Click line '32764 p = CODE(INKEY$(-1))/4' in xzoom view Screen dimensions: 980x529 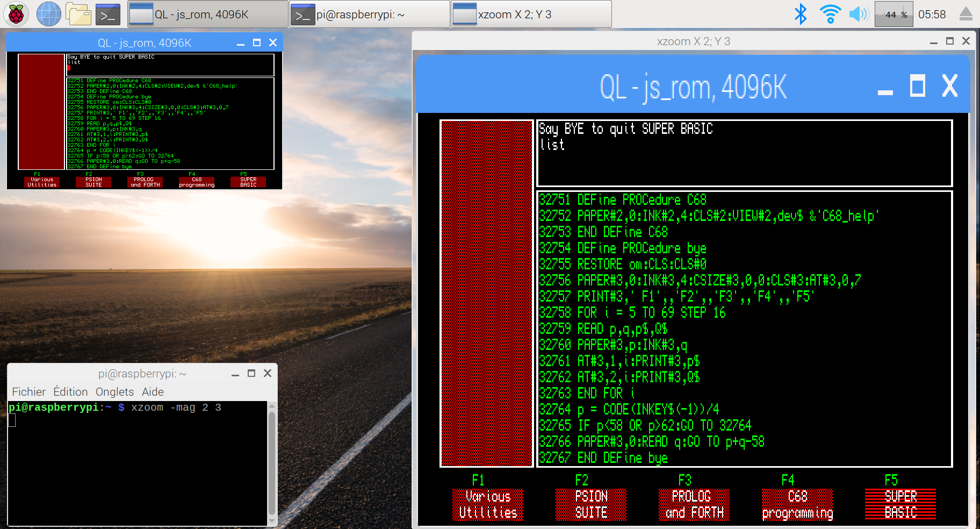[x=629, y=410]
